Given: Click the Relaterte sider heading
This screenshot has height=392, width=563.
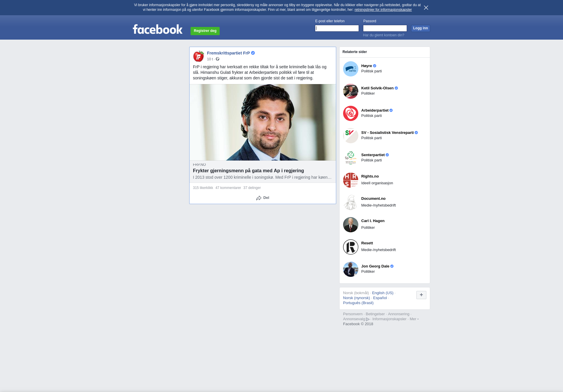Looking at the screenshot, I should (355, 52).
